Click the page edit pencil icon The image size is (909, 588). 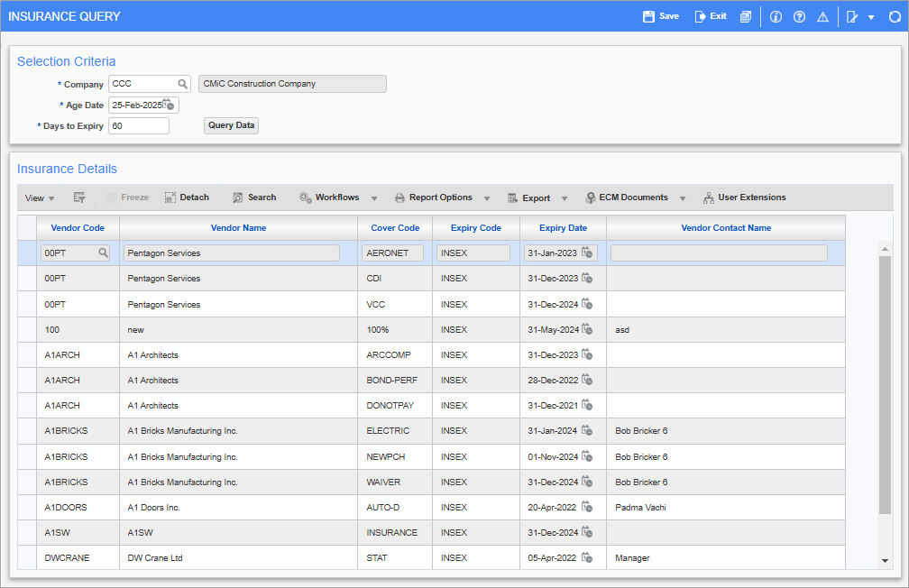click(x=852, y=17)
